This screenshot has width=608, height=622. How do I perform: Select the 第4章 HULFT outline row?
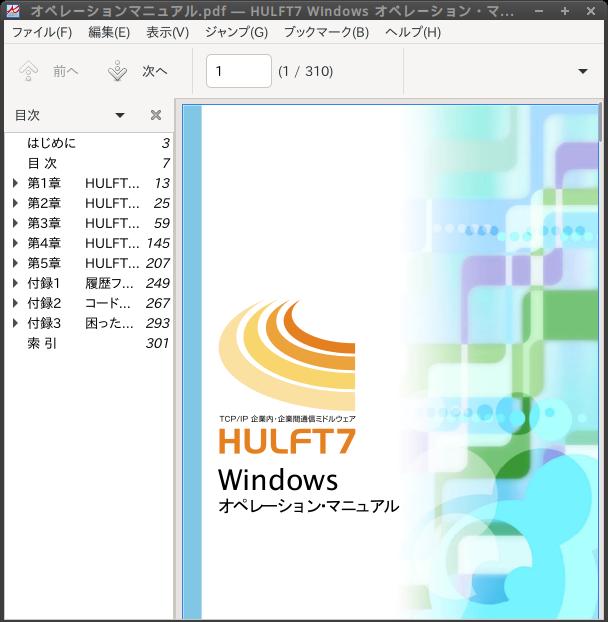pyautogui.click(x=89, y=243)
